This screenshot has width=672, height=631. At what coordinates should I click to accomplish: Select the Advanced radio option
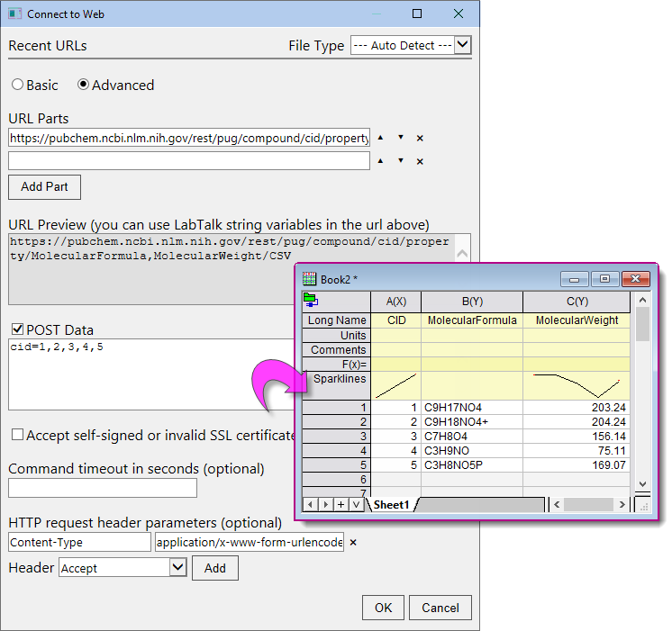84,85
